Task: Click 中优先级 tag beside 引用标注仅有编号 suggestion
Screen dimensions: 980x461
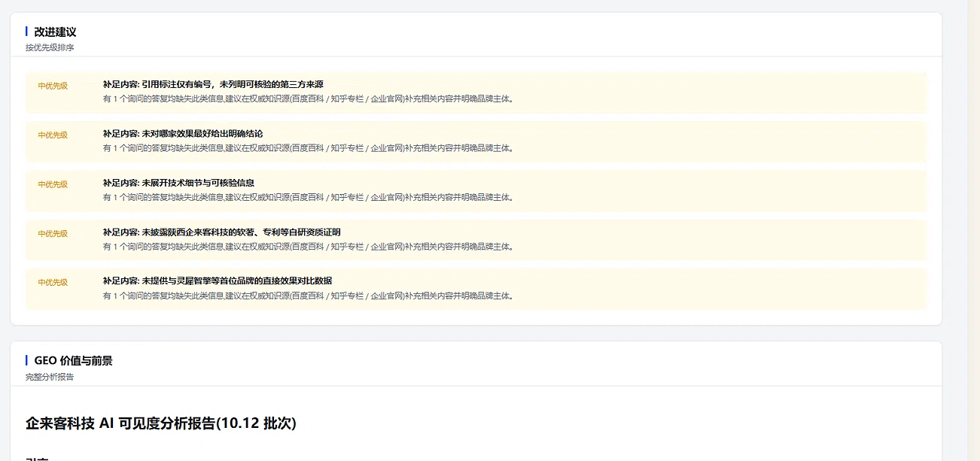Action: tap(53, 86)
